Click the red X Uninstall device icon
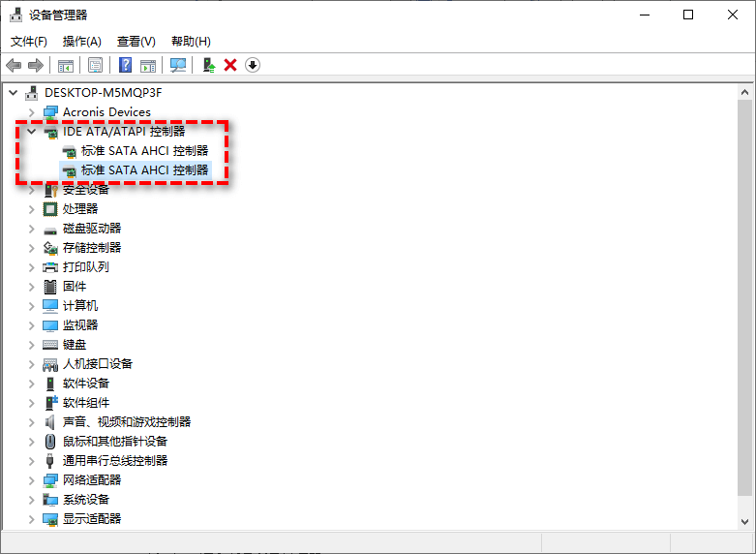This screenshot has height=554, width=756. point(230,65)
